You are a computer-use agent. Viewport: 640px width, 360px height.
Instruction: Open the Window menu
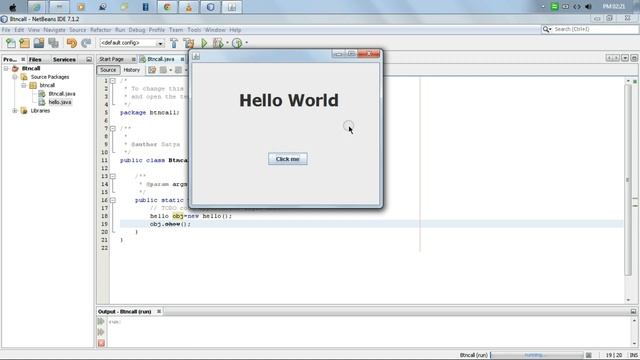pyautogui.click(x=215, y=30)
